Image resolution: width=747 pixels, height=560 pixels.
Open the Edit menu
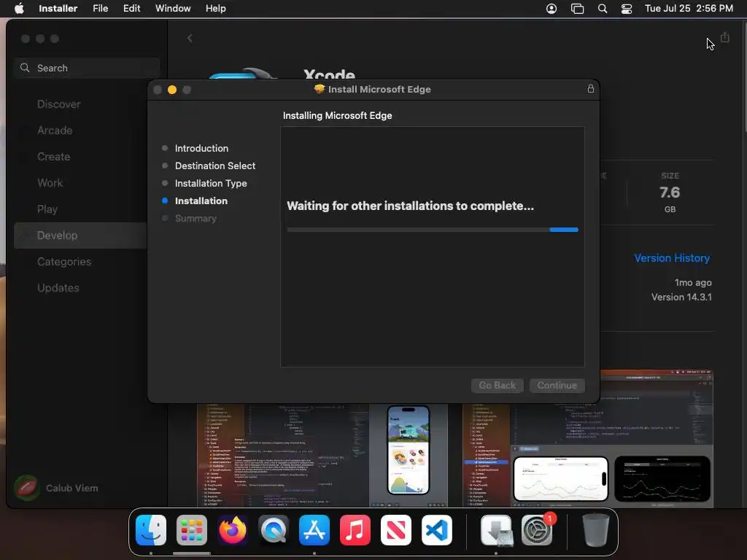[131, 9]
